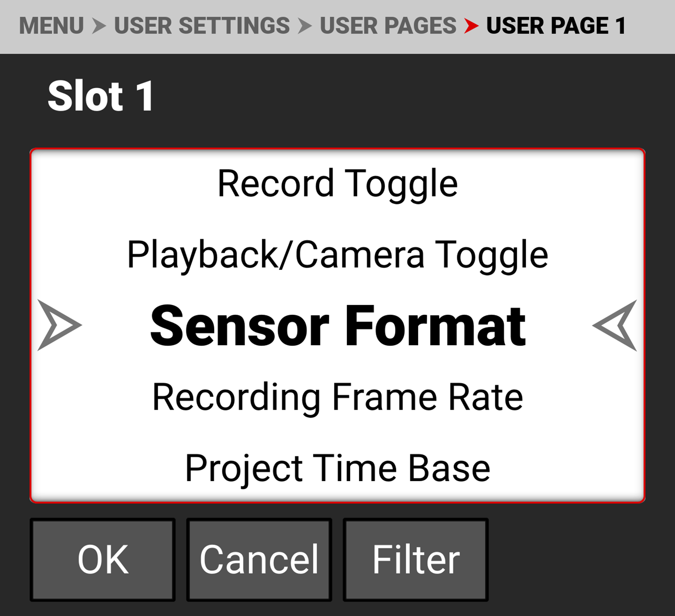Choose Record Toggle in the list

(x=337, y=183)
